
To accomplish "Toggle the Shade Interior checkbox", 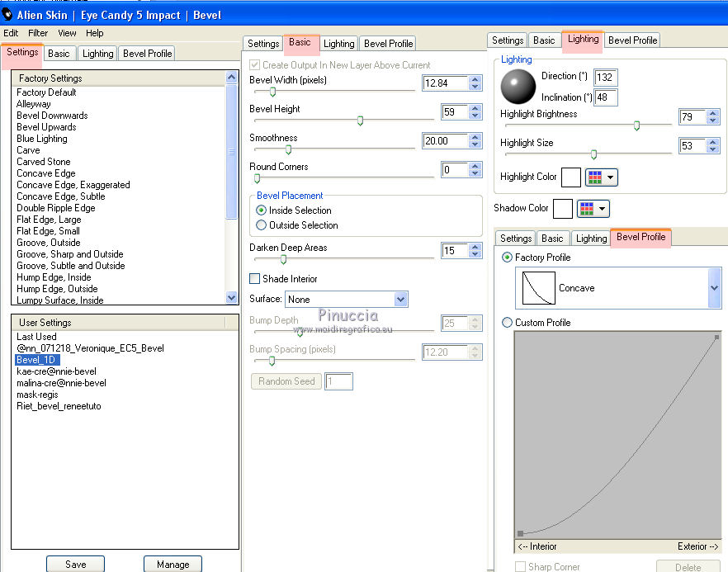I will pos(254,279).
